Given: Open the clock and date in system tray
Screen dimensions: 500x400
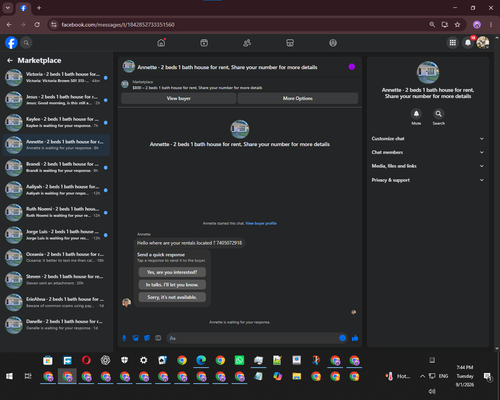Looking at the screenshot, I should click(465, 376).
